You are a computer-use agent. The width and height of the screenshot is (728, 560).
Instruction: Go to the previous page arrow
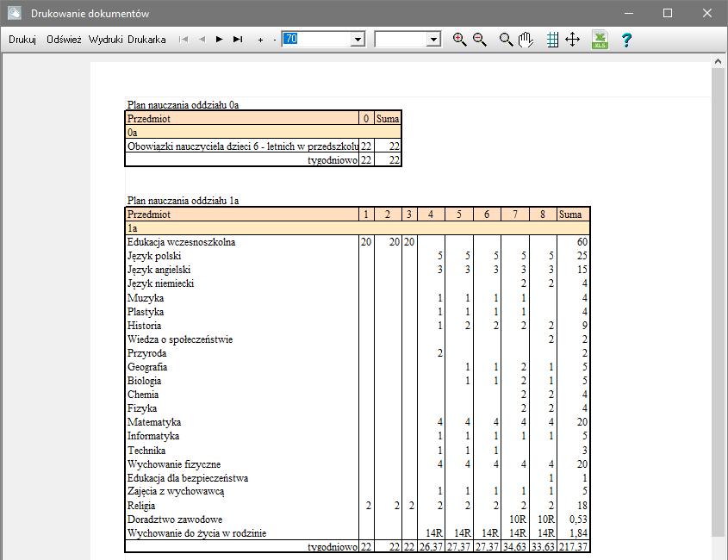(x=202, y=40)
